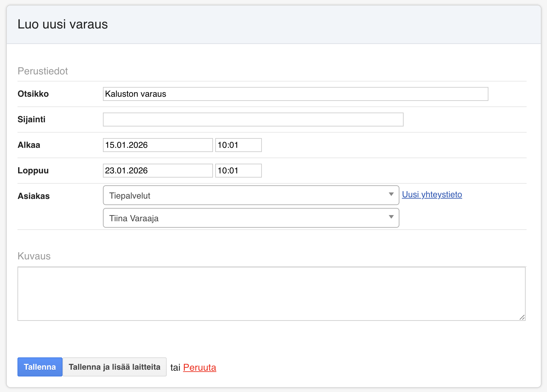Click Tallenna ja lisää laitteita button
The image size is (547, 392).
[x=115, y=367]
